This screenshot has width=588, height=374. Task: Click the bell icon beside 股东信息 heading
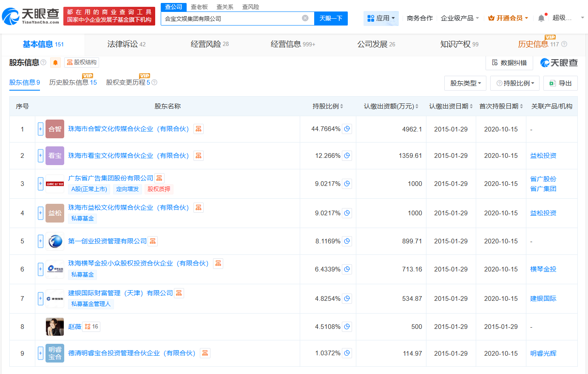coord(54,62)
